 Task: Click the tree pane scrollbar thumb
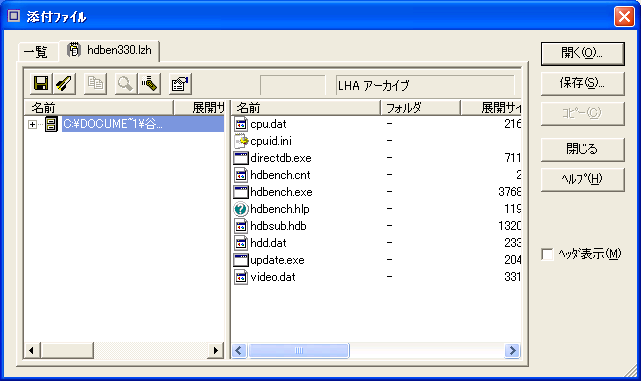coord(67,350)
